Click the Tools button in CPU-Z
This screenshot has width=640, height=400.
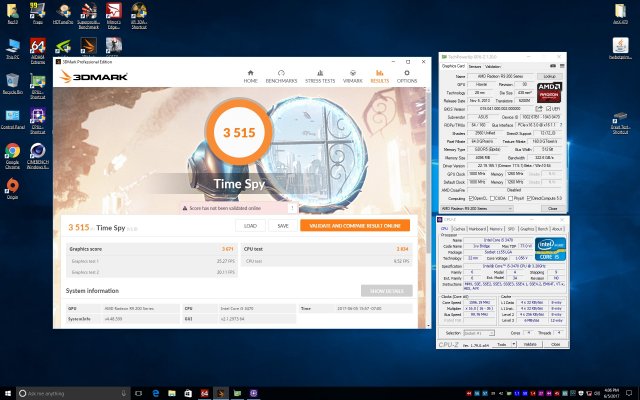(502, 344)
